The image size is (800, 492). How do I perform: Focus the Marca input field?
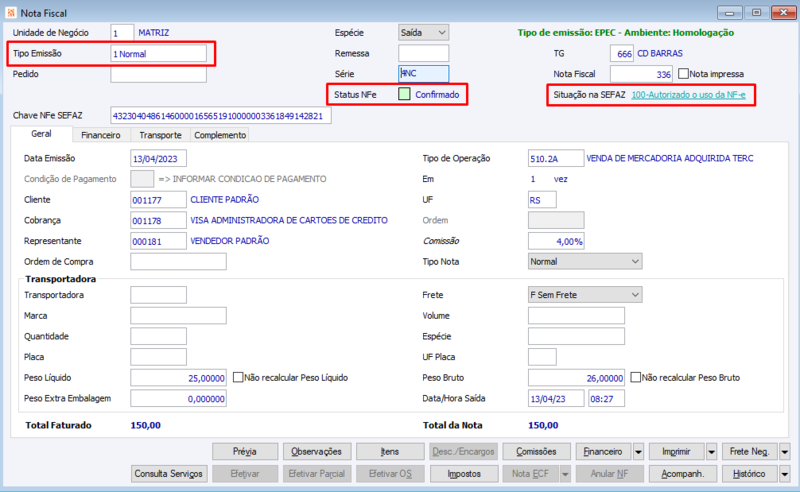click(x=178, y=315)
